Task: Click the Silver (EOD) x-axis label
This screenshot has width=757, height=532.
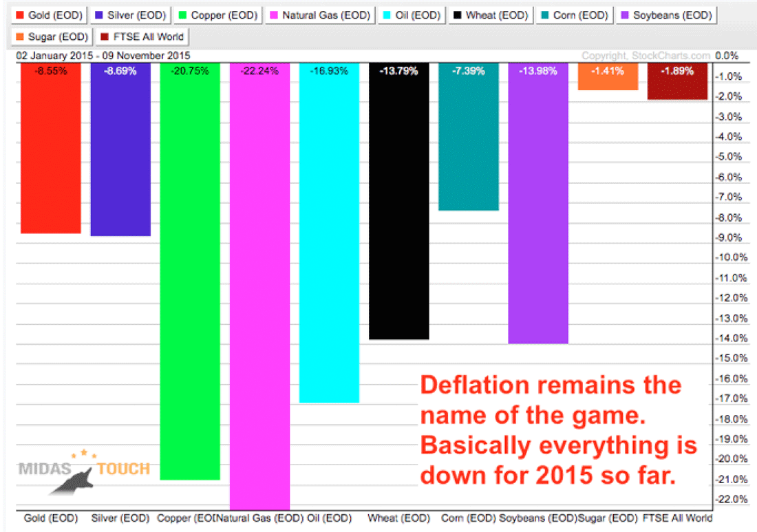Action: pos(120,518)
